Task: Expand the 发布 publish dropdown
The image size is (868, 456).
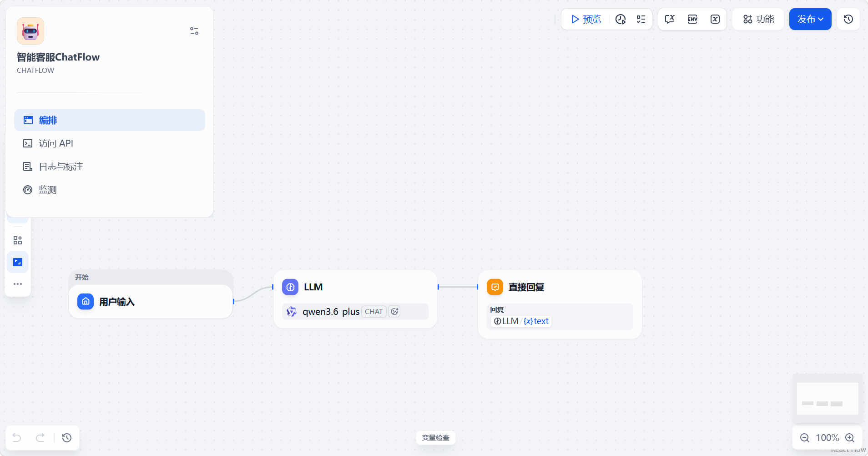Action: 810,19
